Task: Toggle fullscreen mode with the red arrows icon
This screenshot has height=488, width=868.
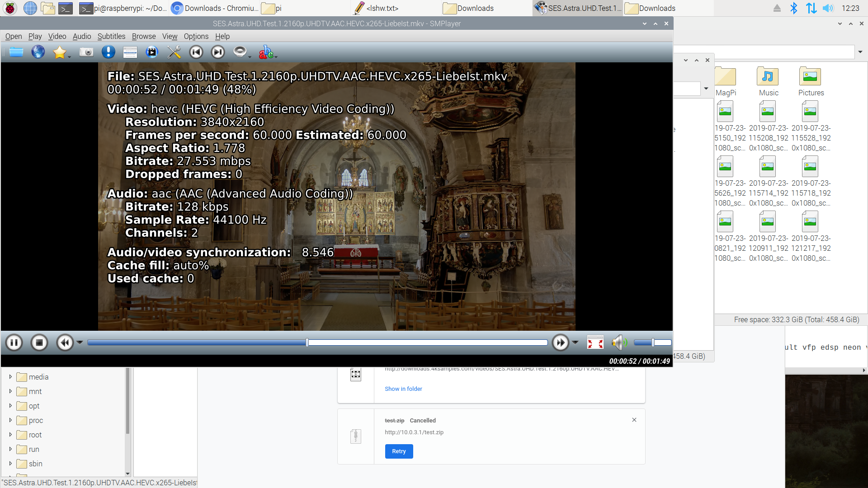Action: point(595,343)
